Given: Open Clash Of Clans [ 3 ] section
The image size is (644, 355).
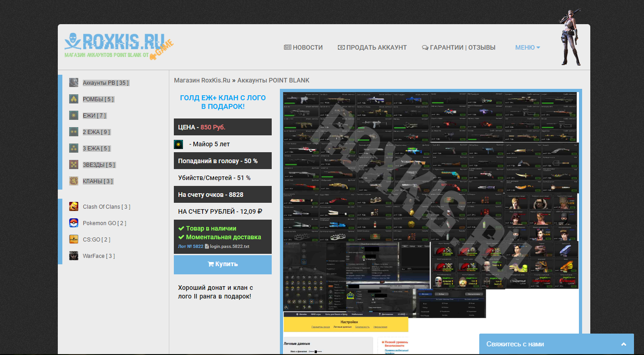Looking at the screenshot, I should pos(106,207).
